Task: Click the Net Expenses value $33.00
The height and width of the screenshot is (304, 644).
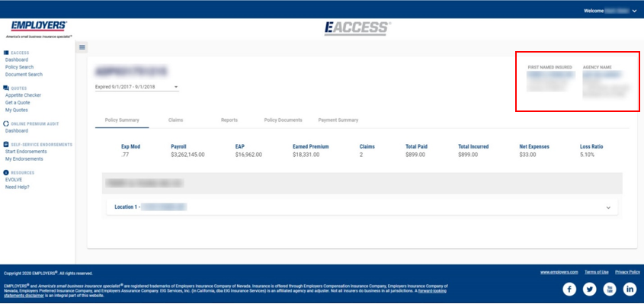Action: (527, 155)
